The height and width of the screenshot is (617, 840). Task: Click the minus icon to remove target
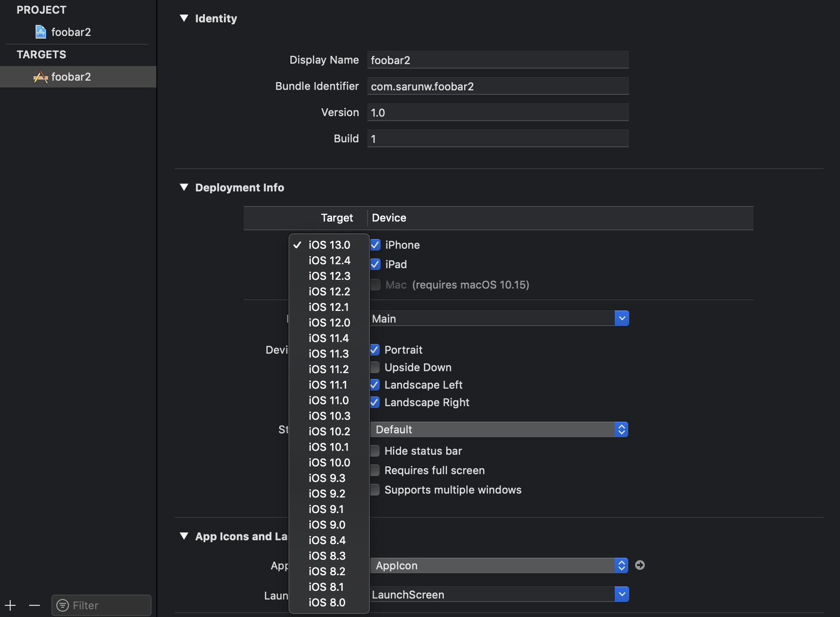click(34, 605)
